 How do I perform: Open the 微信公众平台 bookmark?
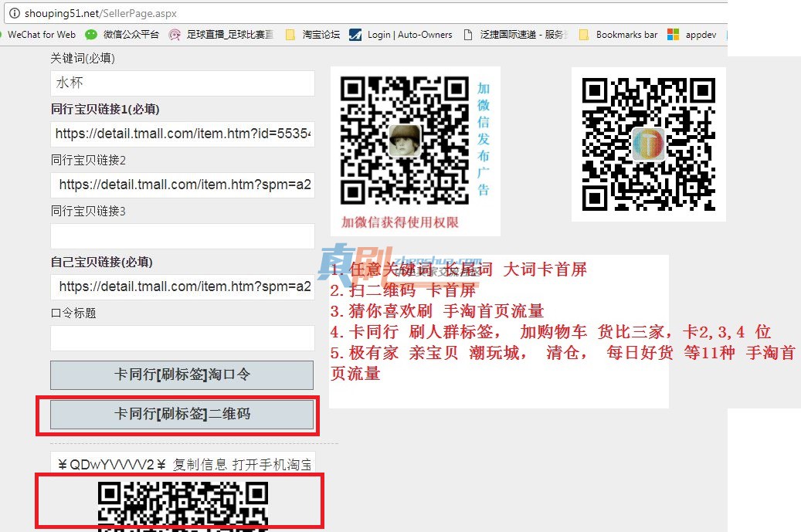tap(131, 35)
